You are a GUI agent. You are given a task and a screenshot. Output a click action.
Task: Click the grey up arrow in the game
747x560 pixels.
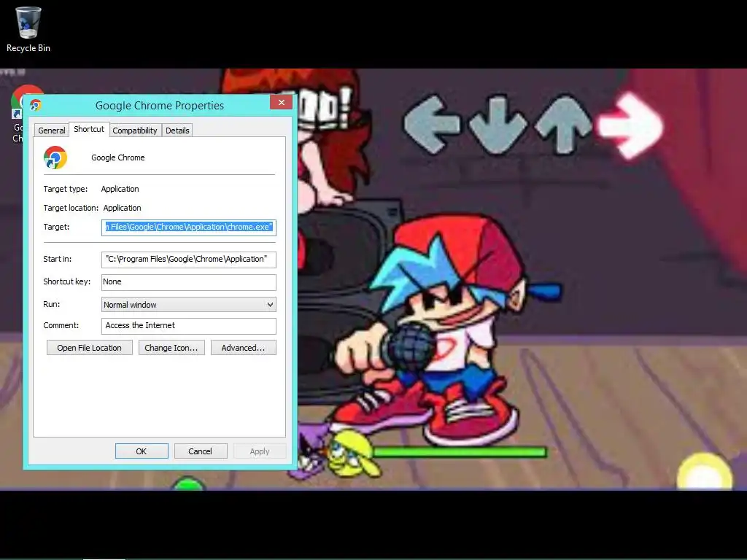coord(563,125)
